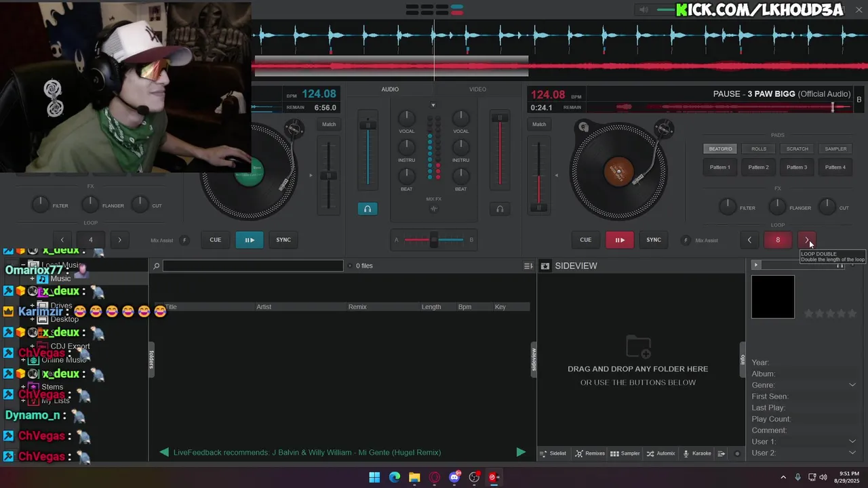The image size is (868, 488).
Task: Select the BEATGRID pads tab
Action: [x=720, y=149]
